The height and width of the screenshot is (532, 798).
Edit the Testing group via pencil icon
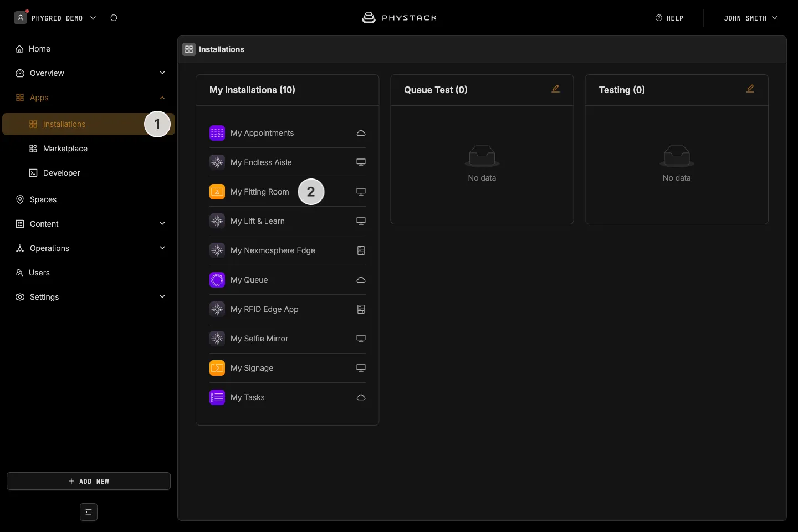point(750,89)
